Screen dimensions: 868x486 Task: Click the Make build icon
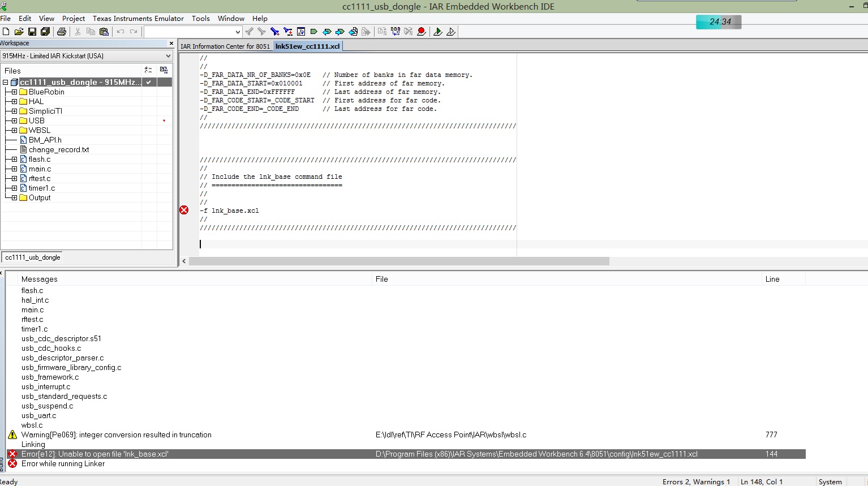pos(396,32)
